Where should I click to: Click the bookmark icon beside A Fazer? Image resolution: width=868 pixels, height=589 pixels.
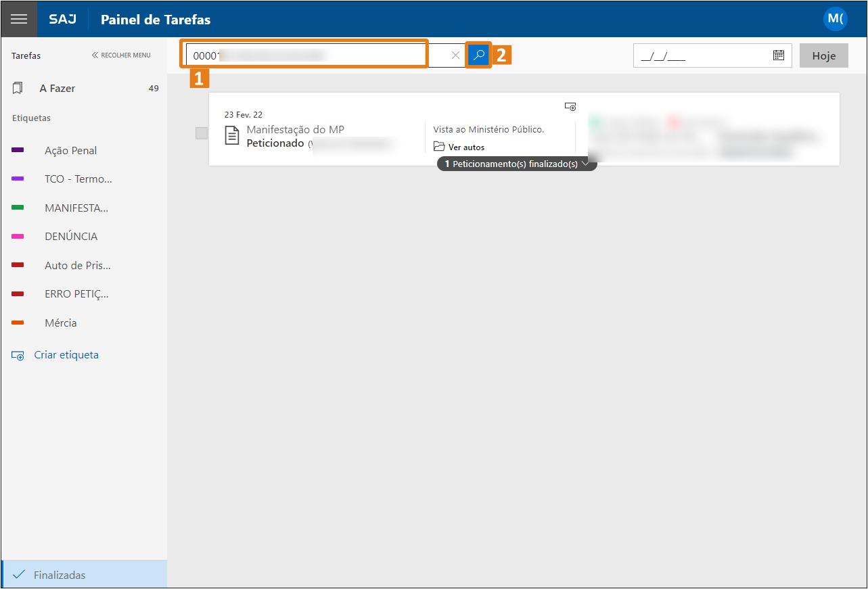tap(18, 89)
